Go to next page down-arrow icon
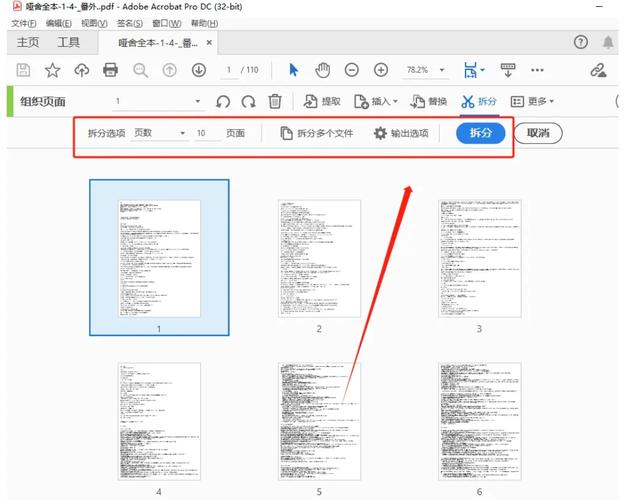 (199, 70)
